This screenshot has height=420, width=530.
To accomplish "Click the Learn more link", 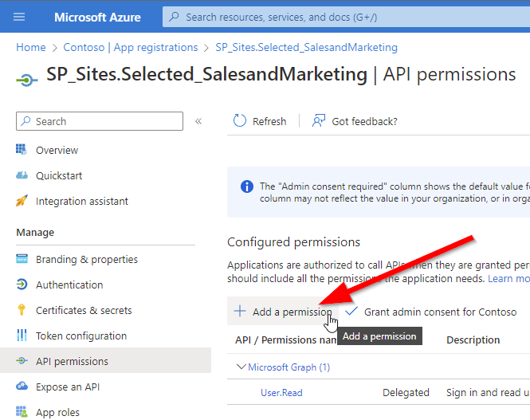I will tap(508, 278).
